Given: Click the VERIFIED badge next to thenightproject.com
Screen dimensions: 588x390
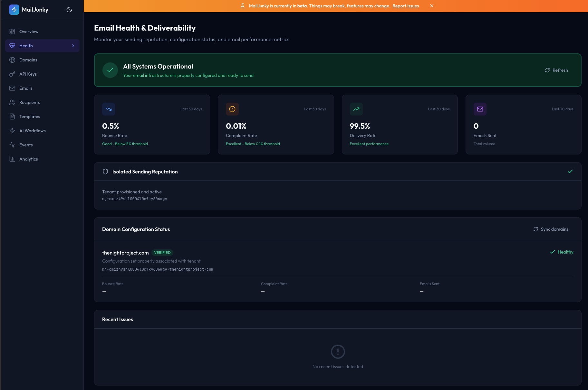Looking at the screenshot, I should pyautogui.click(x=162, y=252).
